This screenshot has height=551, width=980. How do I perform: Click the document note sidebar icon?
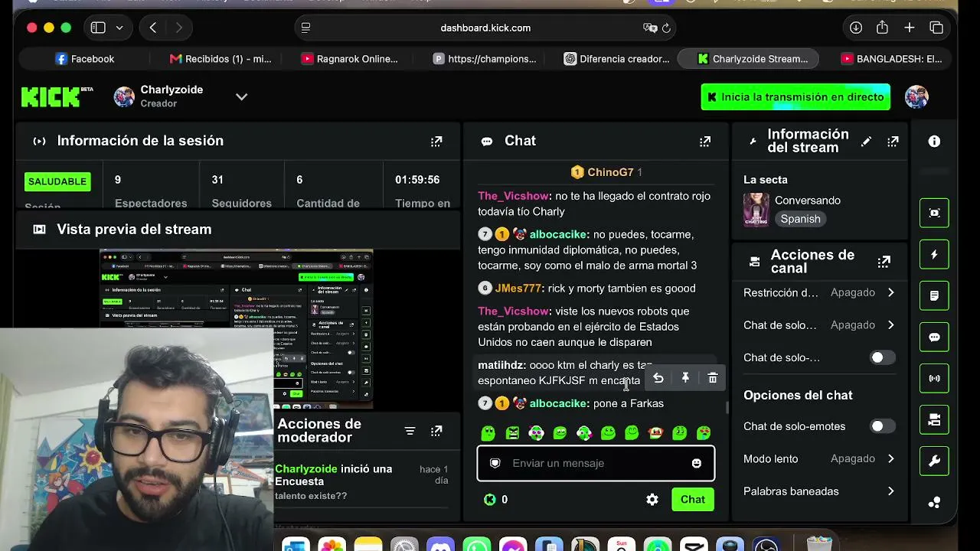pos(934,295)
